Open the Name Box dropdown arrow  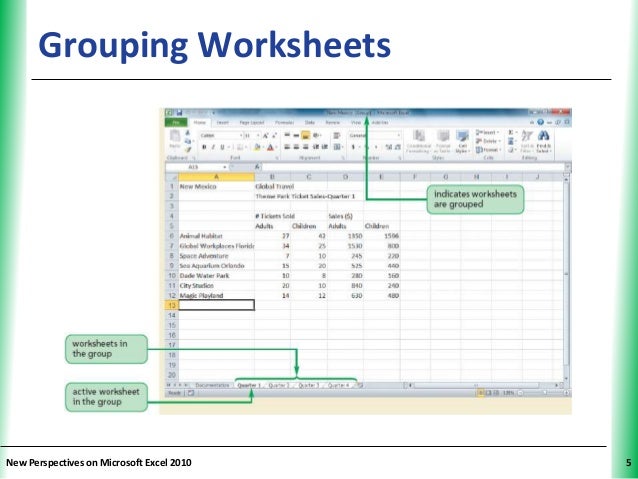coord(224,167)
